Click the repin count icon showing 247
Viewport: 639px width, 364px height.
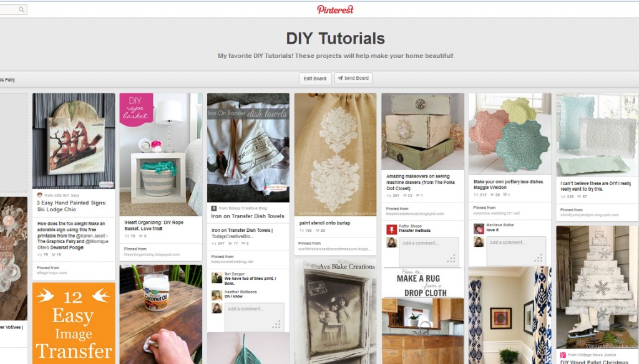coord(213,244)
